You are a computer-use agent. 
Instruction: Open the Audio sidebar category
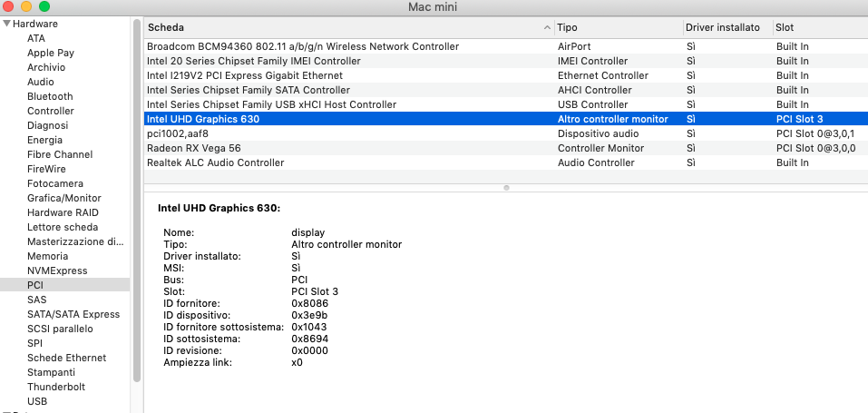pyautogui.click(x=41, y=82)
